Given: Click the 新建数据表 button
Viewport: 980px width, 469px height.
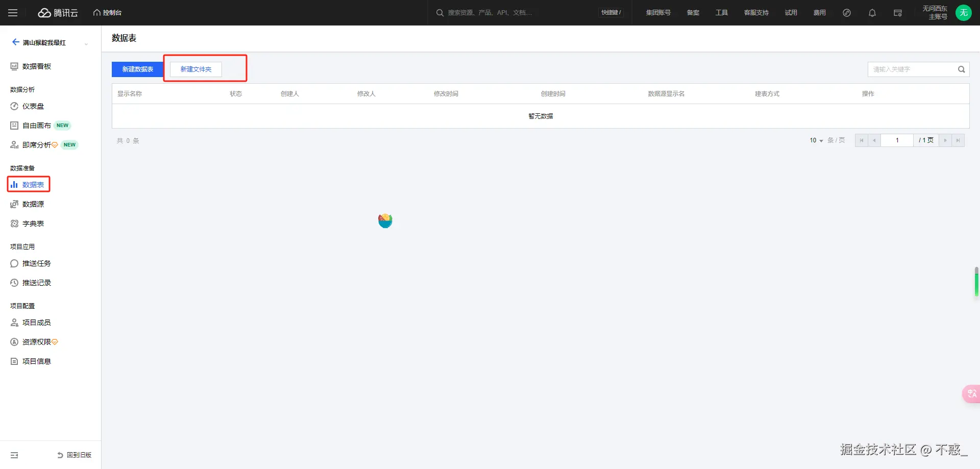Looking at the screenshot, I should click(x=137, y=69).
